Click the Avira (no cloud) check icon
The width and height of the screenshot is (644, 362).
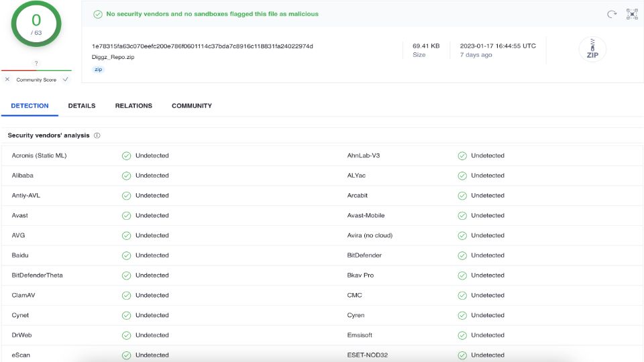click(462, 235)
